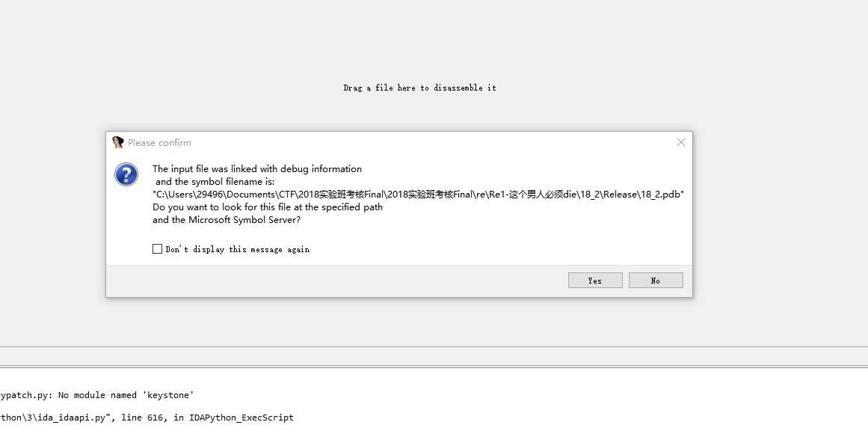Click the "linked with debug information" message line
The image size is (868, 434).
[x=257, y=169]
